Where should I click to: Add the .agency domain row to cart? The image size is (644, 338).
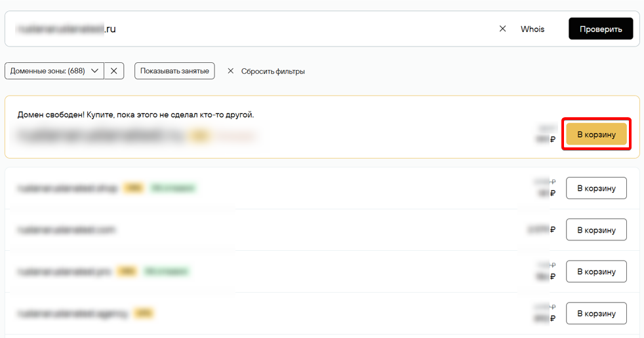click(x=596, y=313)
